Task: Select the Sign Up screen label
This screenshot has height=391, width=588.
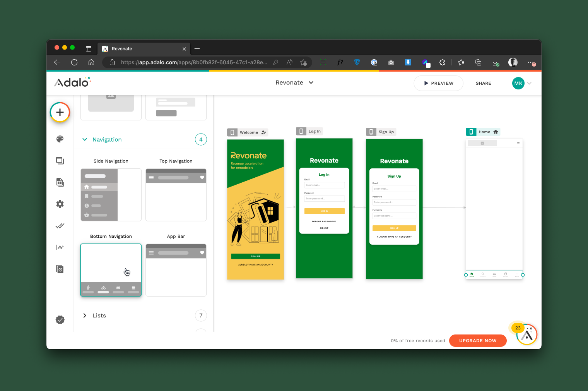Action: [381, 132]
